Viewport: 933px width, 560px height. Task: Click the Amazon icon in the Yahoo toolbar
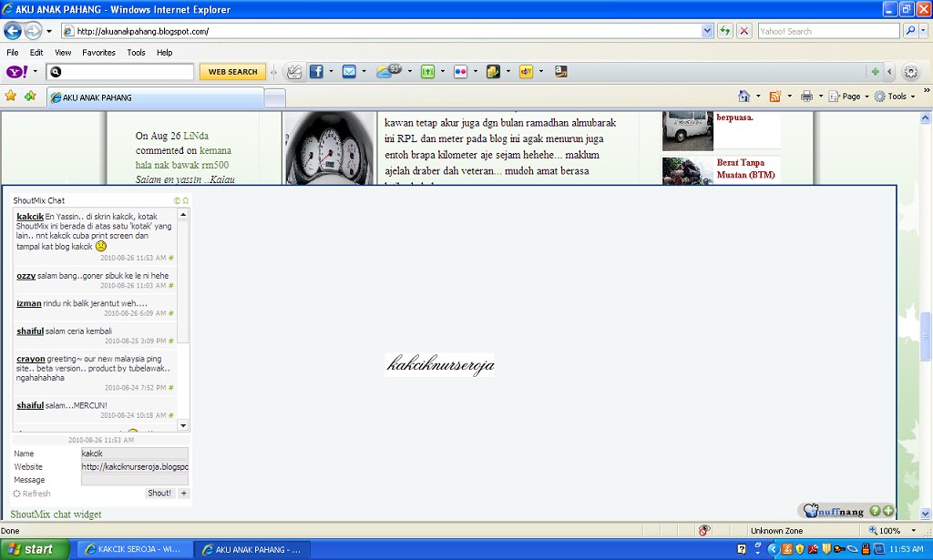click(560, 71)
